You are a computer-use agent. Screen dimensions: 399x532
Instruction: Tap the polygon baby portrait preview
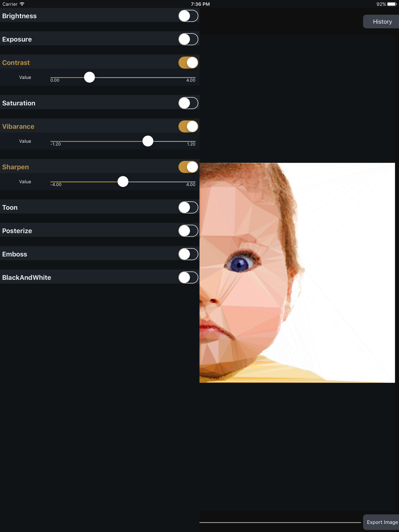click(x=297, y=273)
